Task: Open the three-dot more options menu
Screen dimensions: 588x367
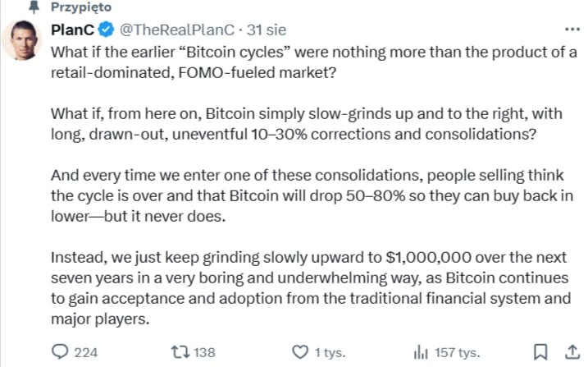Action: 568,30
